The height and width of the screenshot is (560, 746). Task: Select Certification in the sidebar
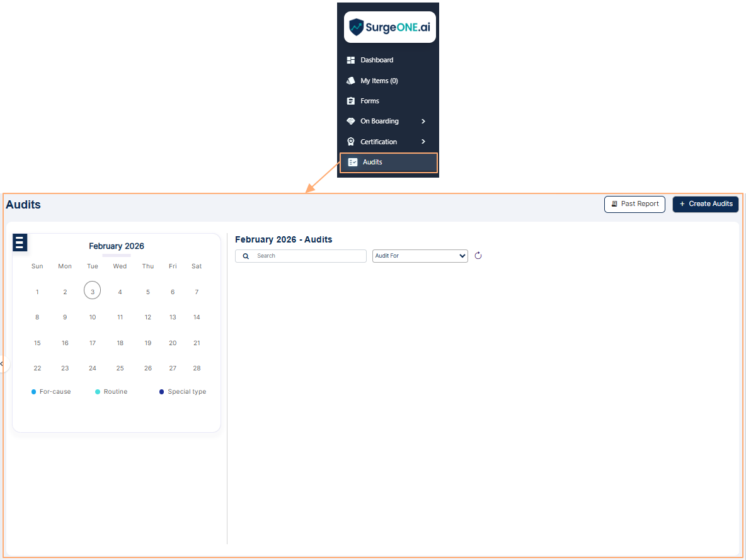point(379,141)
